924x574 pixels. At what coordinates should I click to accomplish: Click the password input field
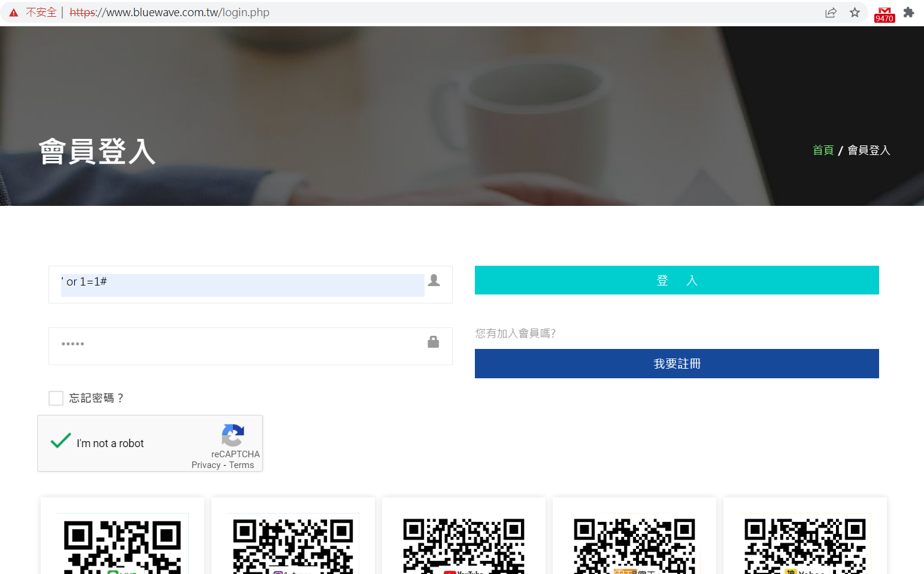pos(250,346)
